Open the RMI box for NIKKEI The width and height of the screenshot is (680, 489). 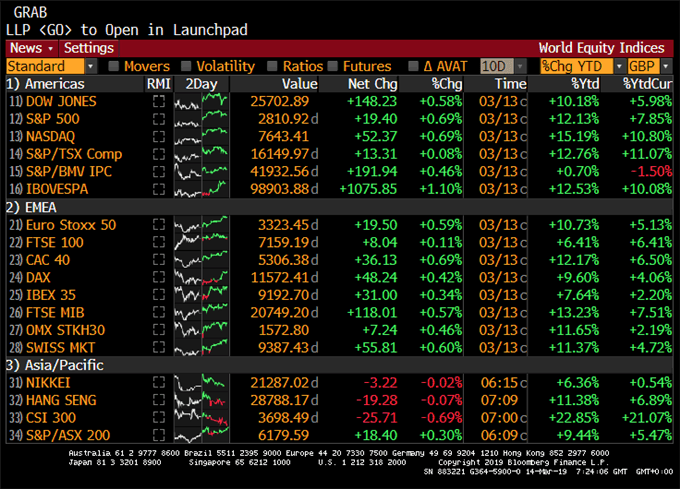coord(159,382)
